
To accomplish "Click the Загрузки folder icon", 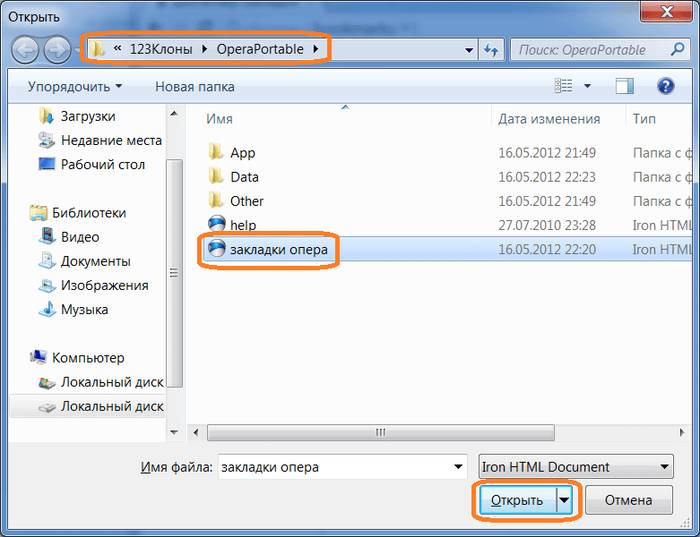I will tap(47, 116).
